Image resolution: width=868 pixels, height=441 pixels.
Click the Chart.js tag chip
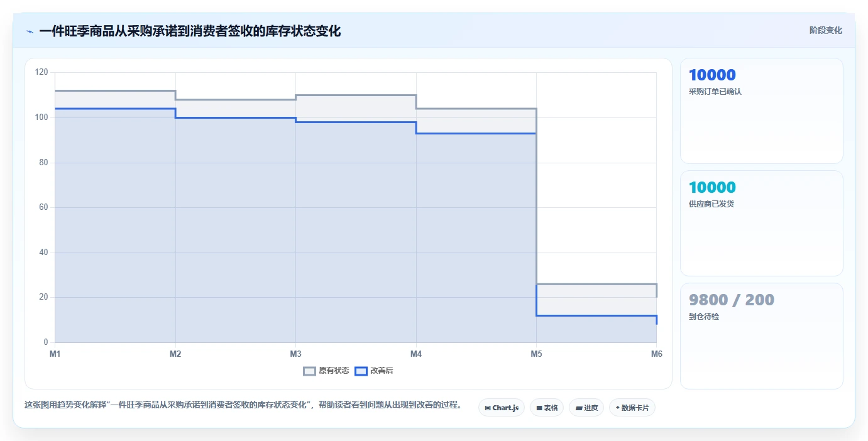point(502,408)
